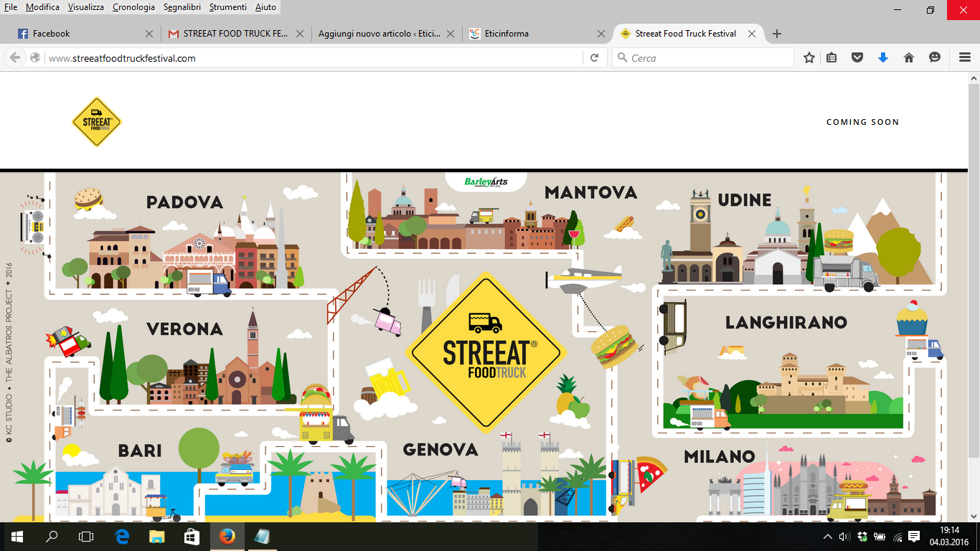Open a new tab with plus button
The height and width of the screenshot is (551, 980).
tap(776, 34)
